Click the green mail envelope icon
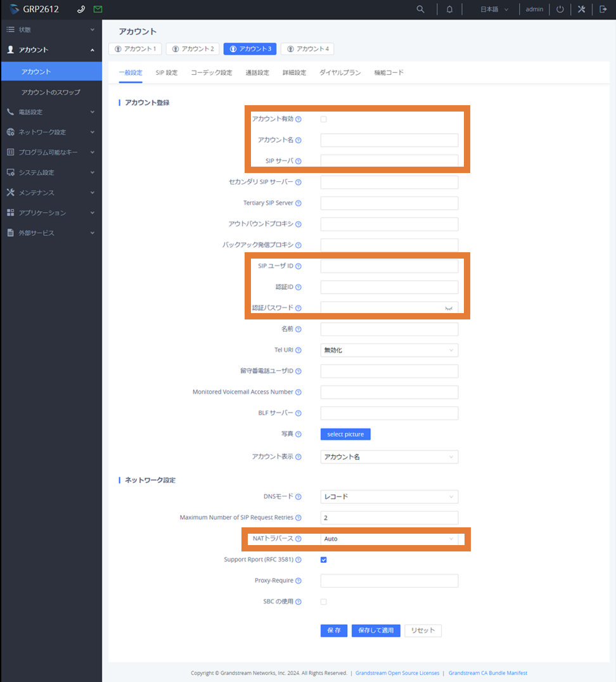This screenshot has height=682, width=616. coord(98,10)
